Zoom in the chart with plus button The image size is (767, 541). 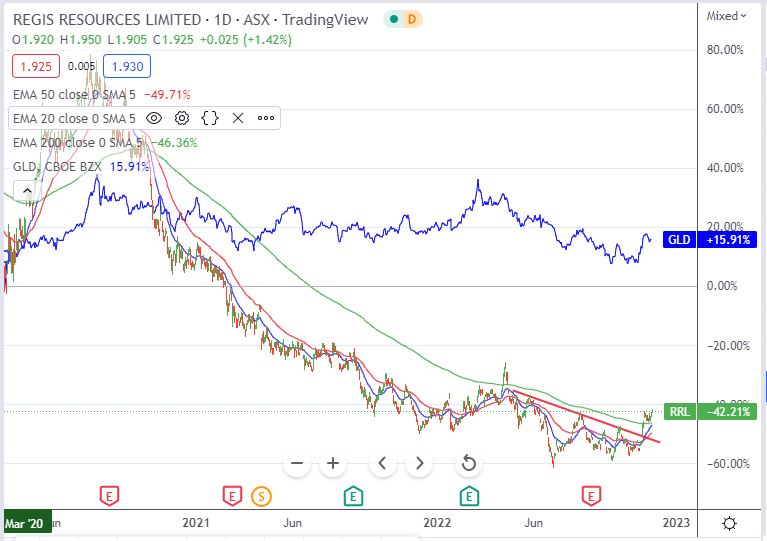pos(333,463)
